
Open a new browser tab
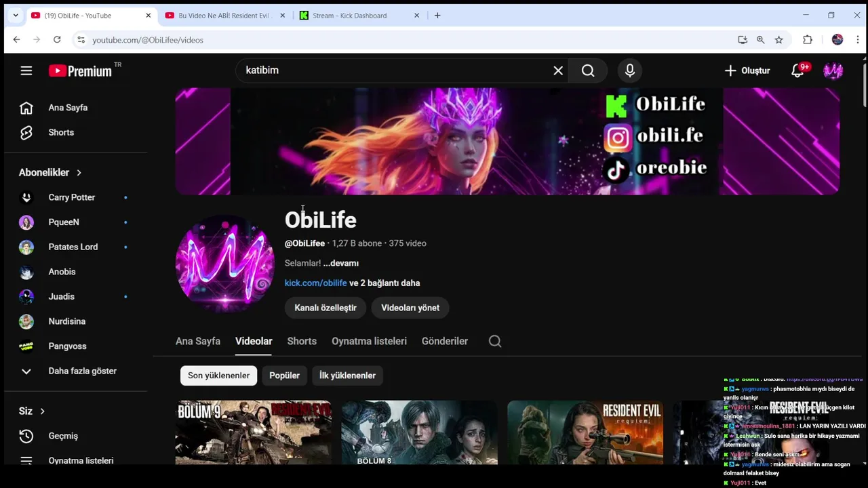[x=437, y=16]
